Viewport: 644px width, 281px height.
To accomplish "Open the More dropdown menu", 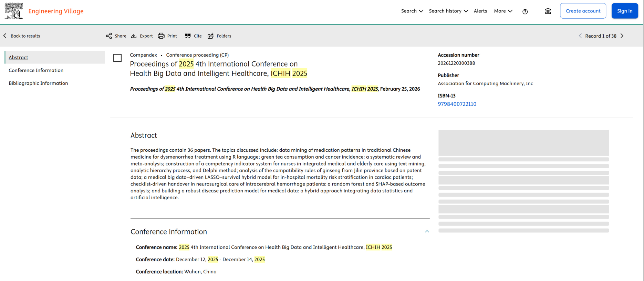I will [503, 11].
